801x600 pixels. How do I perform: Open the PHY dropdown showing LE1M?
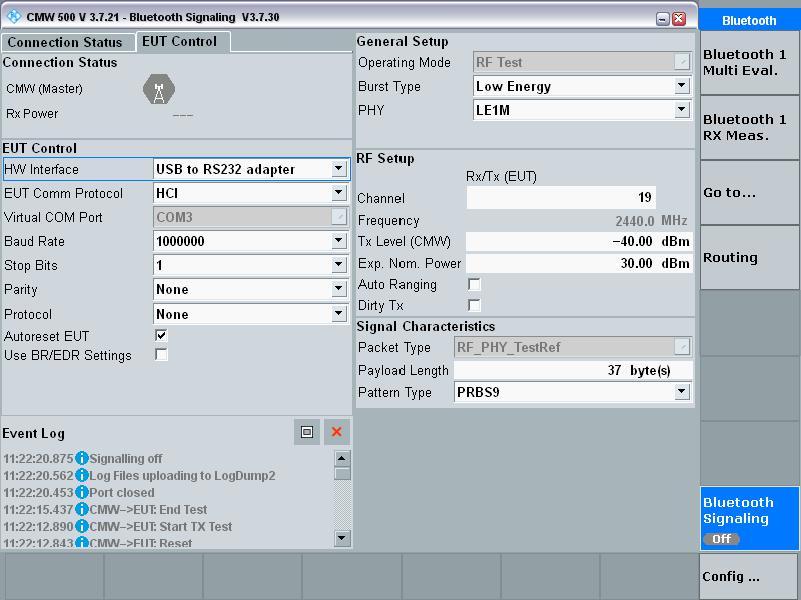point(681,109)
